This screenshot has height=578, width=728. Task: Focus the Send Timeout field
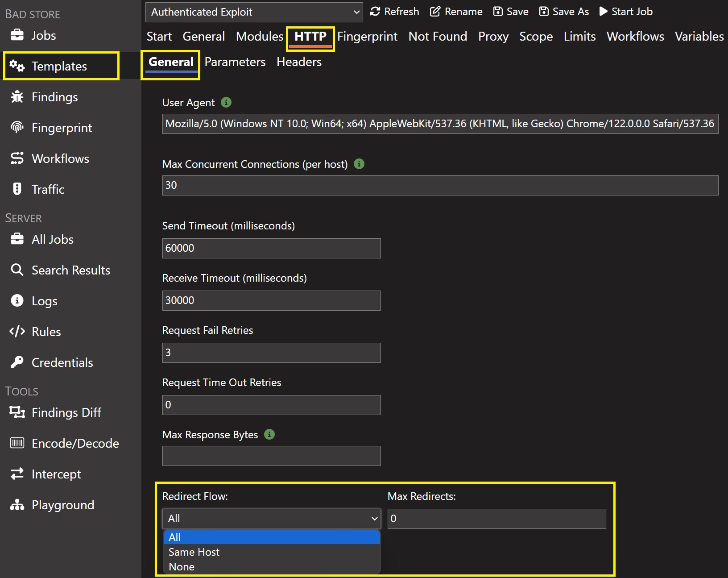point(271,248)
